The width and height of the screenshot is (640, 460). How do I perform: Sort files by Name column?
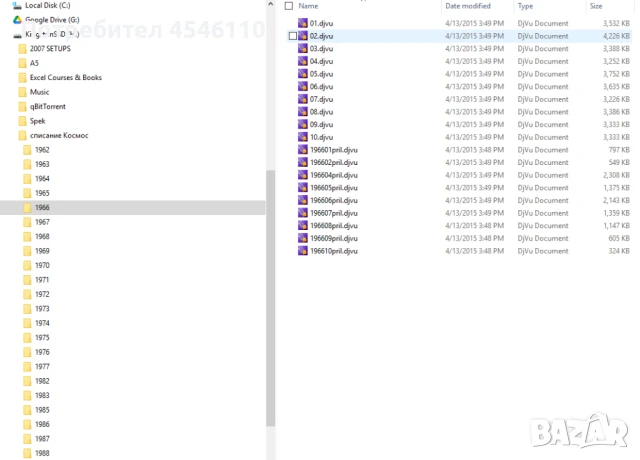[308, 6]
